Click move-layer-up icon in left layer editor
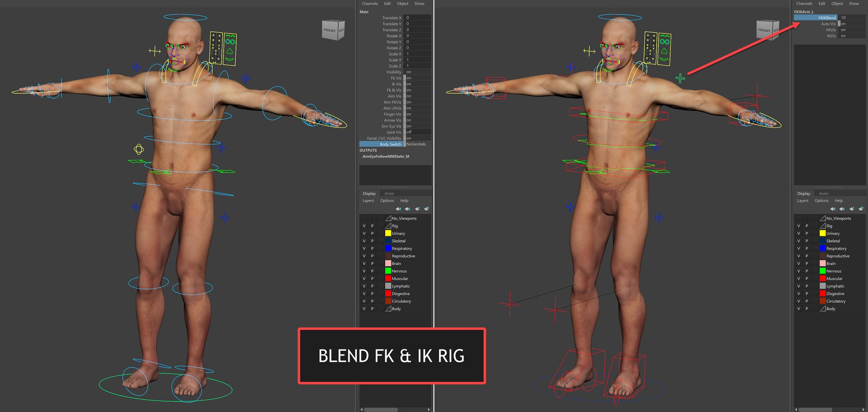Image resolution: width=868 pixels, height=412 pixels. [398, 209]
